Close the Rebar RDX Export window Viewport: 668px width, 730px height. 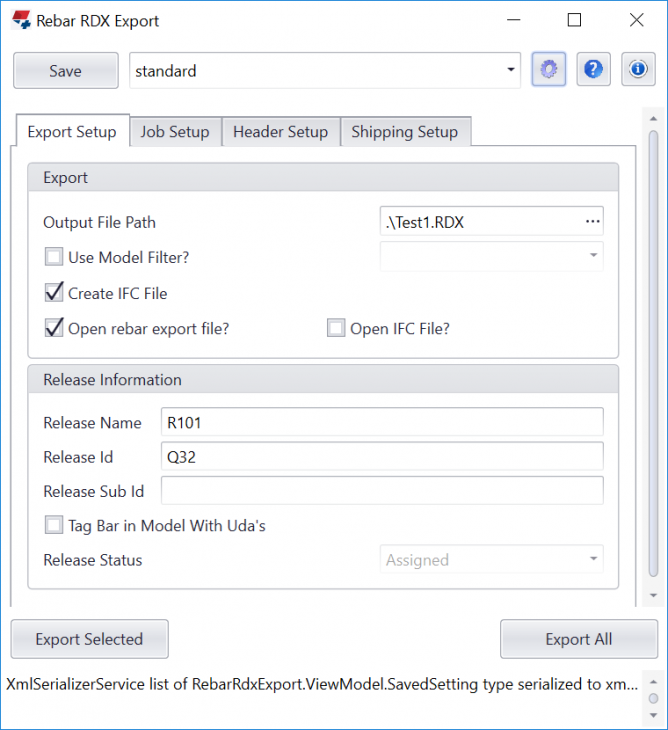coord(636,20)
